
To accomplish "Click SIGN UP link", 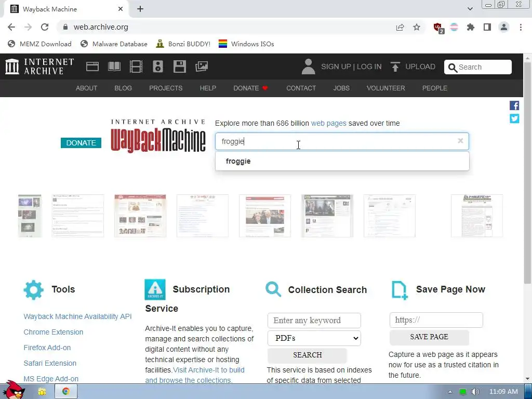I will 336,66.
